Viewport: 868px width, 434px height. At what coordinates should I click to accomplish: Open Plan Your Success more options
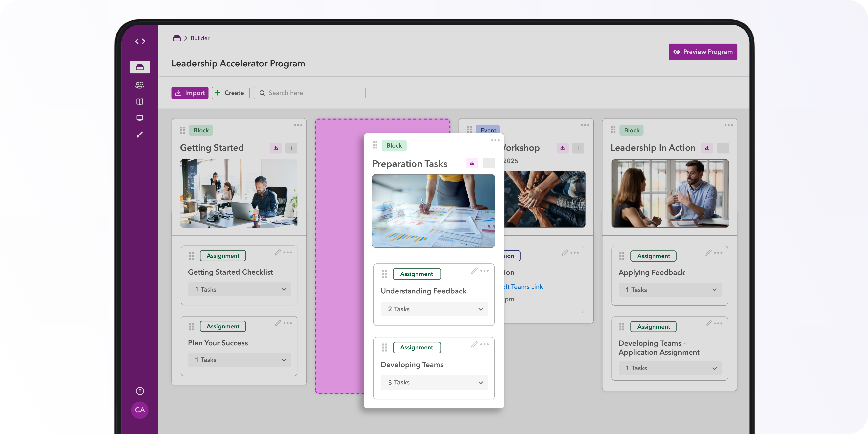coord(287,323)
